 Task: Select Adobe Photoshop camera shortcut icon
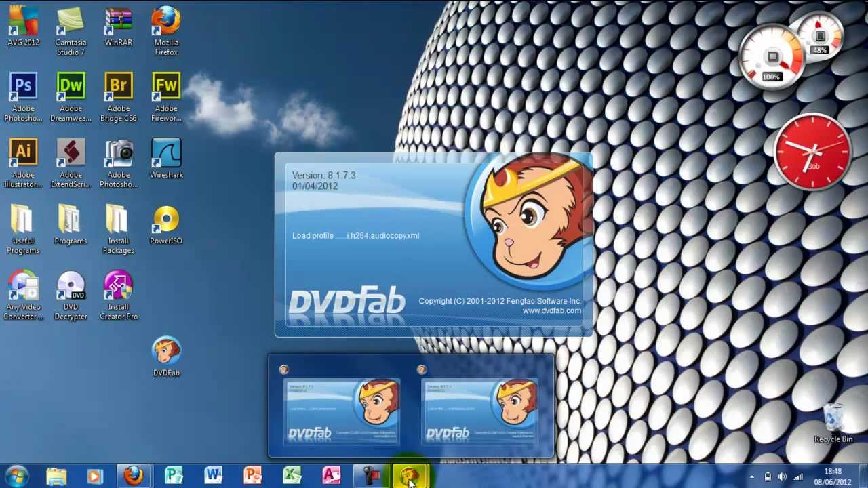119,164
